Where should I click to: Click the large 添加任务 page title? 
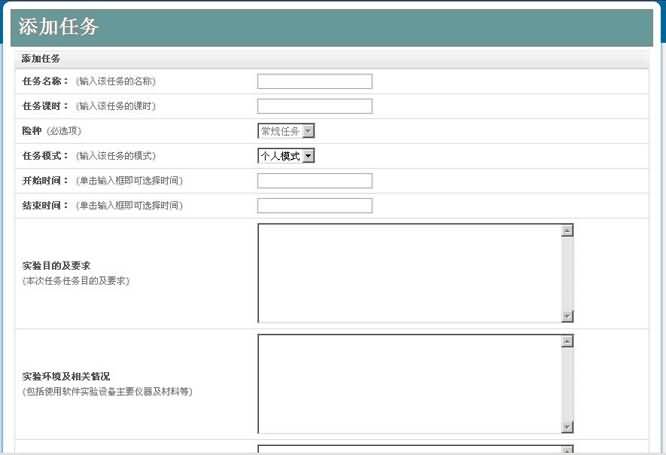pyautogui.click(x=59, y=27)
